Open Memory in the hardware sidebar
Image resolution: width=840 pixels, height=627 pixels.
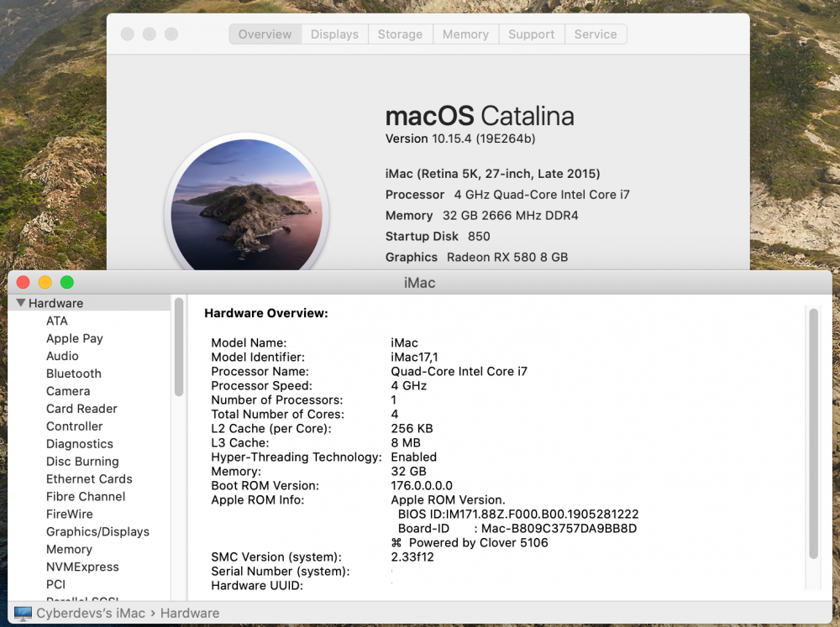click(69, 550)
